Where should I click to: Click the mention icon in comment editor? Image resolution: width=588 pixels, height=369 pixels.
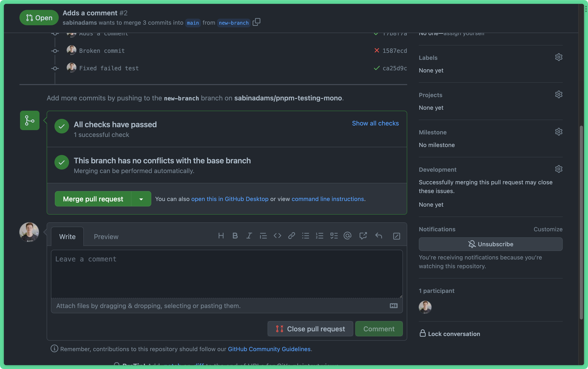[348, 236]
